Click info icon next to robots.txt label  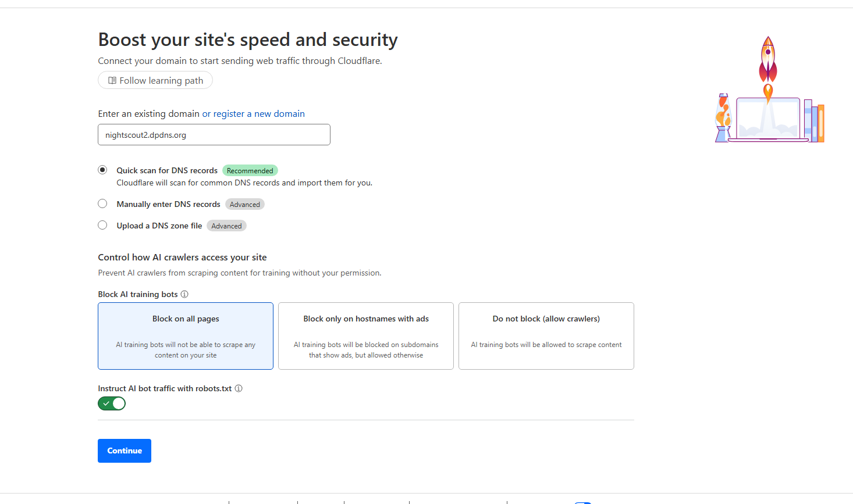(239, 388)
